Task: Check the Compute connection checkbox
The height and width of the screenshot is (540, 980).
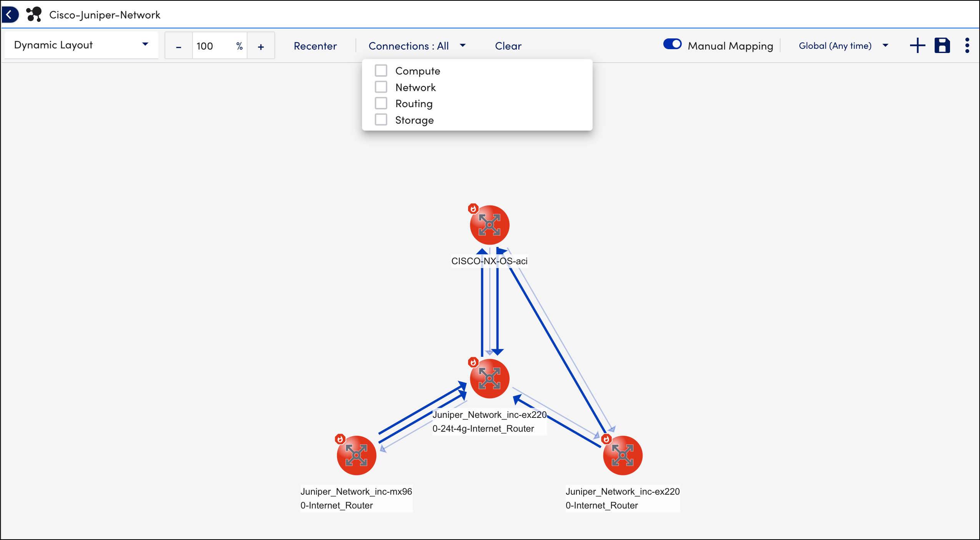Action: [x=381, y=71]
